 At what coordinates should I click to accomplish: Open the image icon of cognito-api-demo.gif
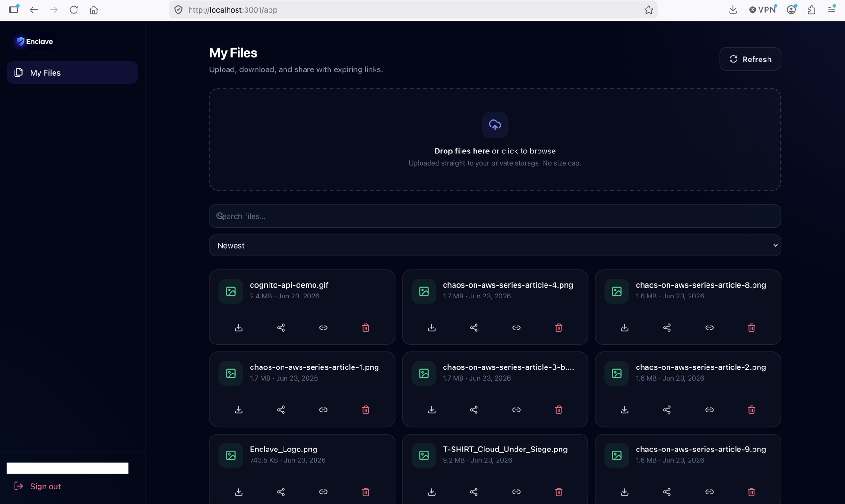coord(230,291)
